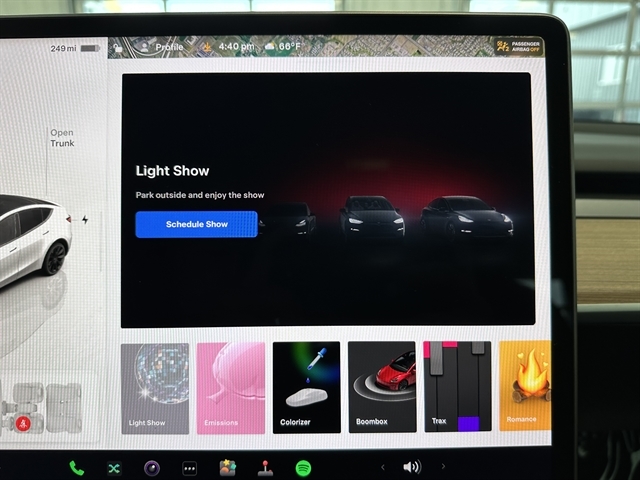Tap the cloud weather icon
Image resolution: width=640 pixels, height=480 pixels.
(x=270, y=47)
